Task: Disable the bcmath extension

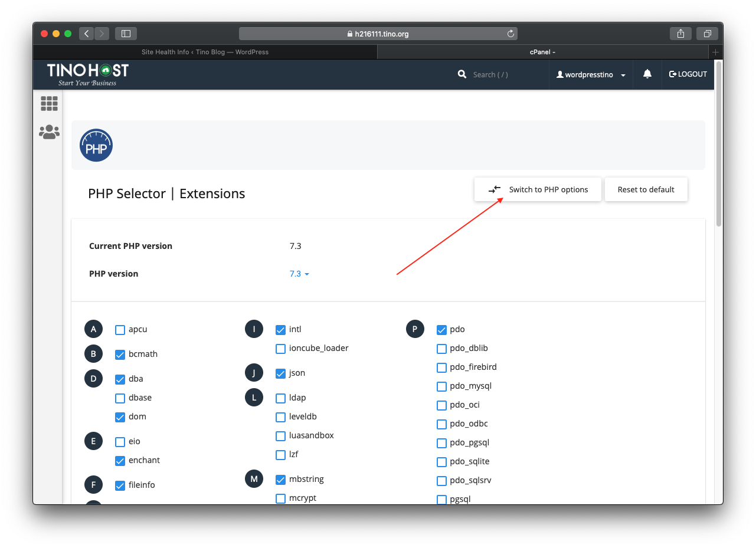Action: pos(120,355)
